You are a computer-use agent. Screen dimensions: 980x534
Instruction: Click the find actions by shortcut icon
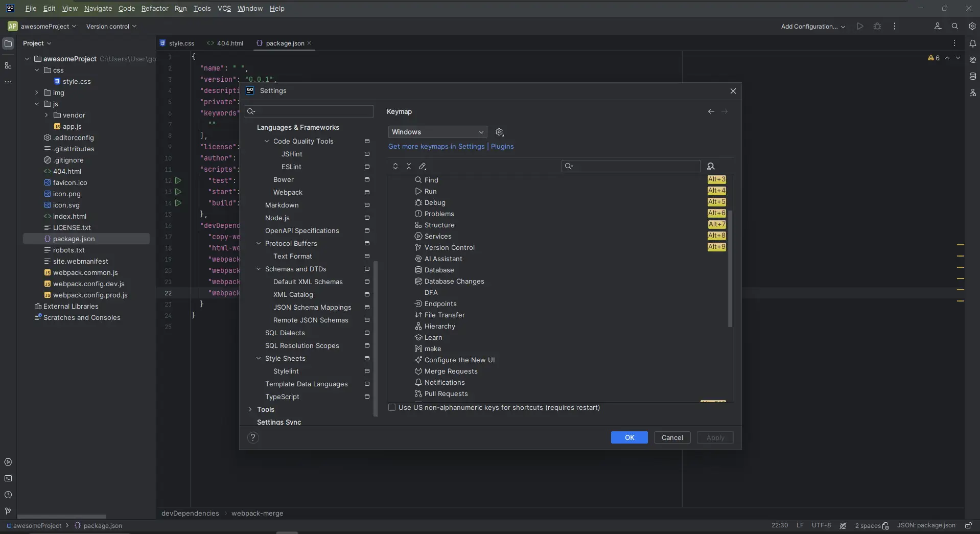pos(711,166)
